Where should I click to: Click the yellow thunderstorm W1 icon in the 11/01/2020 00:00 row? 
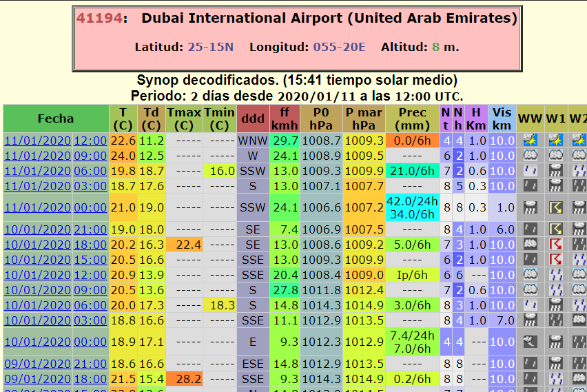556,207
